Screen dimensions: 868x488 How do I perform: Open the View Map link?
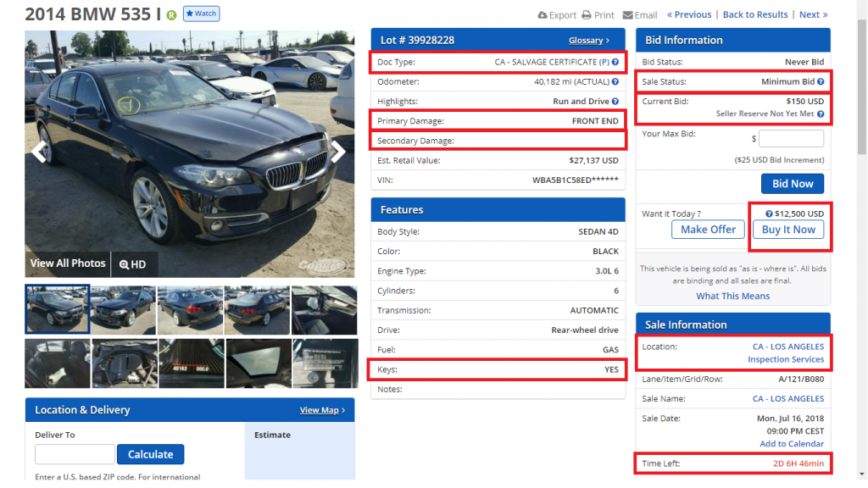coord(322,410)
